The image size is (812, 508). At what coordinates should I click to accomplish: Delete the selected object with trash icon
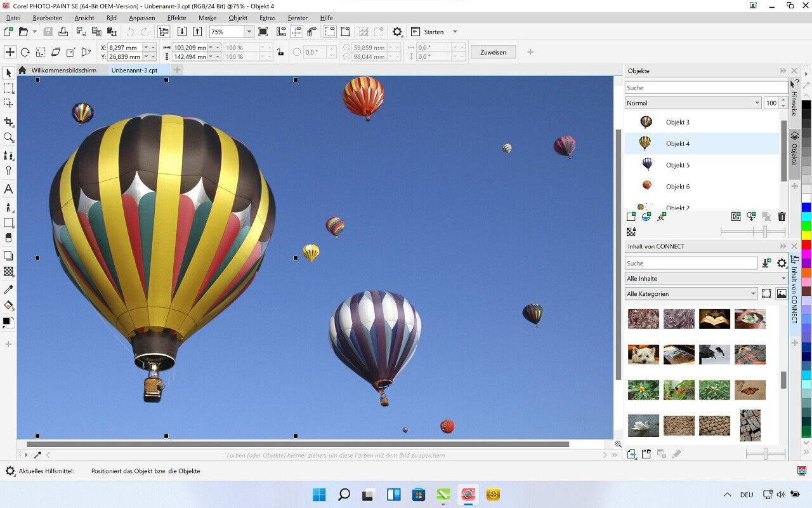(x=782, y=217)
